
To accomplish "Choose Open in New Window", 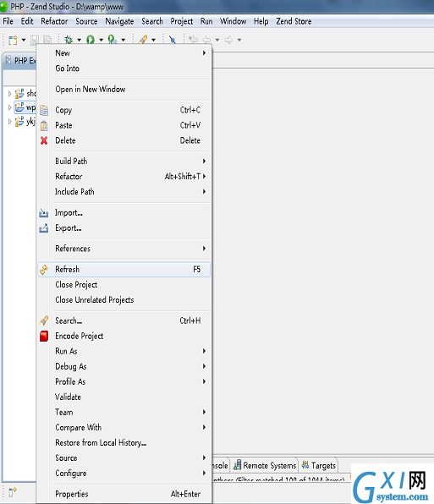I will (x=124, y=89).
